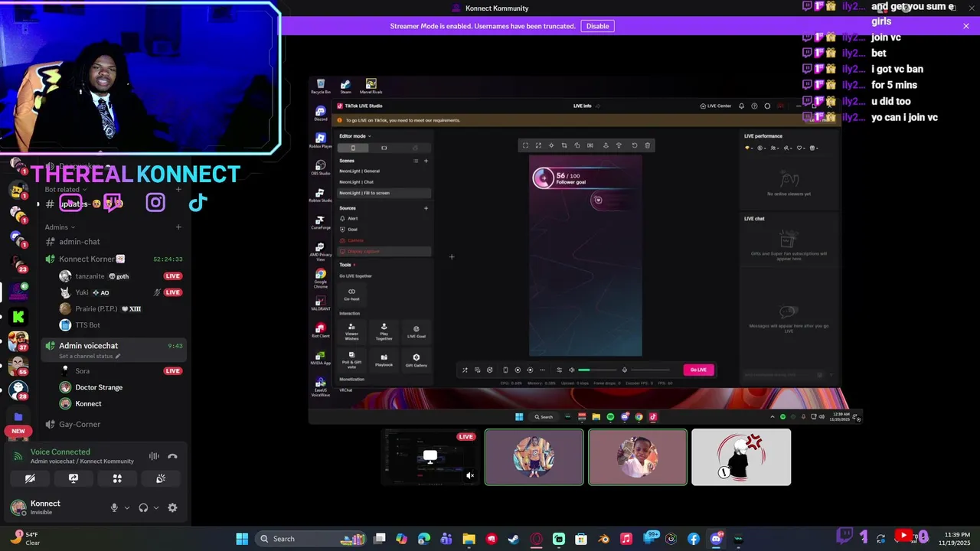The height and width of the screenshot is (551, 980).
Task: Open the server folder icon above NEW badge
Action: (18, 417)
